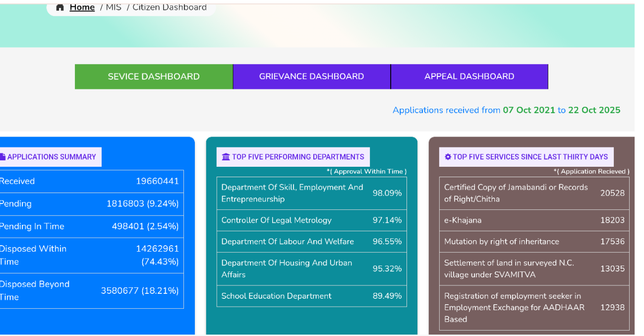This screenshot has width=644, height=336.
Task: Click the end date 22 Oct 2025
Action: pos(594,110)
